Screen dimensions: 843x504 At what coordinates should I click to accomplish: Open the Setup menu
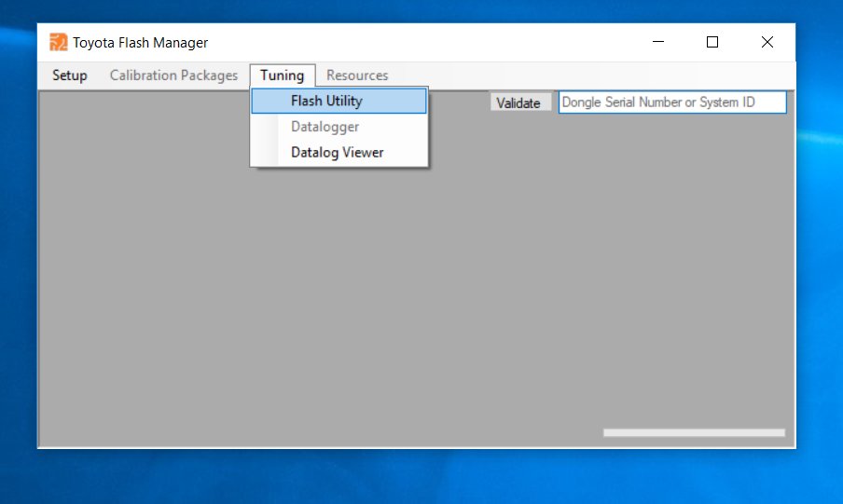point(69,75)
